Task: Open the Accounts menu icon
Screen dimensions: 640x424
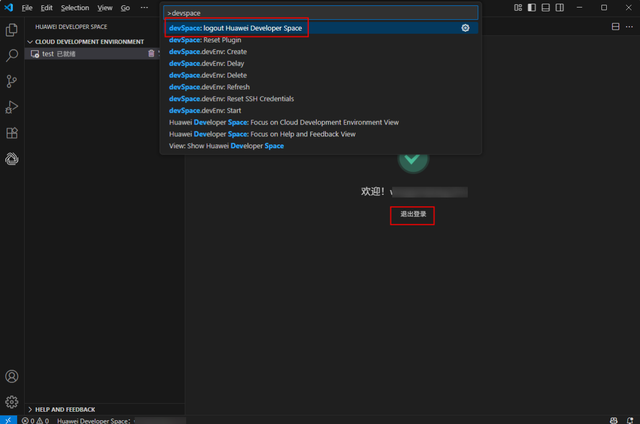Action: pos(12,377)
